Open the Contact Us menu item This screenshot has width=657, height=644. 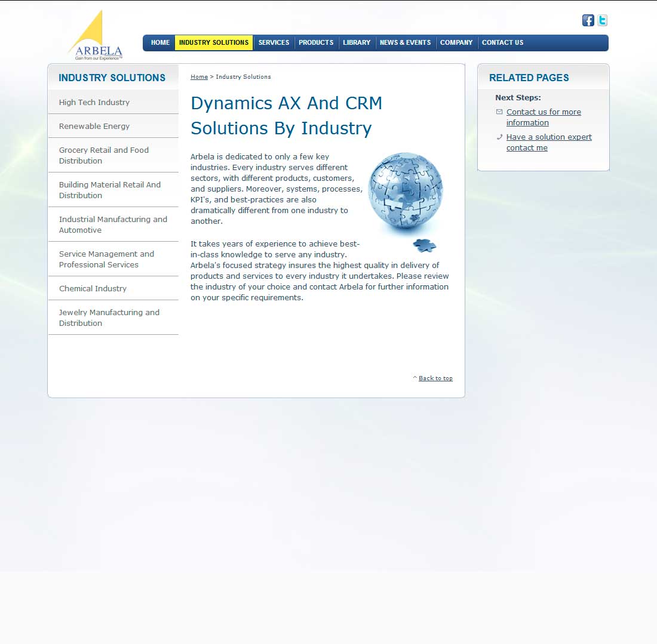(x=502, y=43)
